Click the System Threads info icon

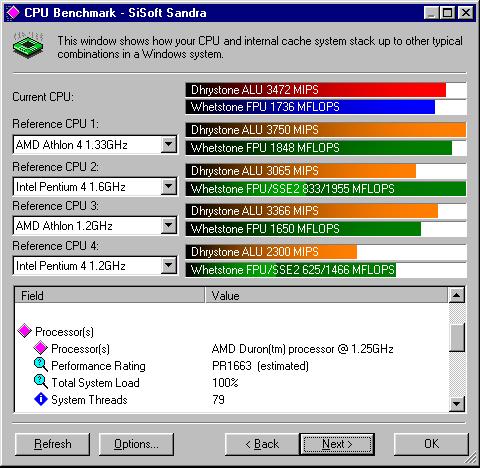click(x=41, y=399)
